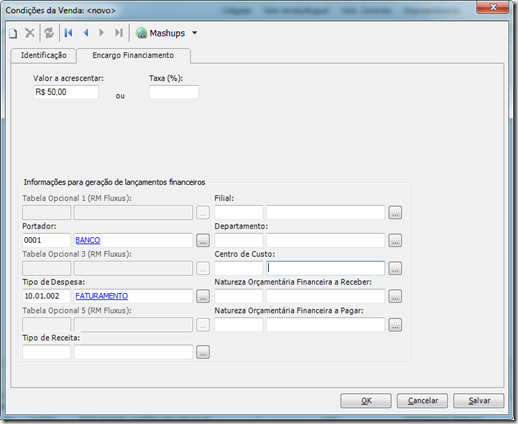Go to last record arrow
518x424 pixels.
(119, 33)
